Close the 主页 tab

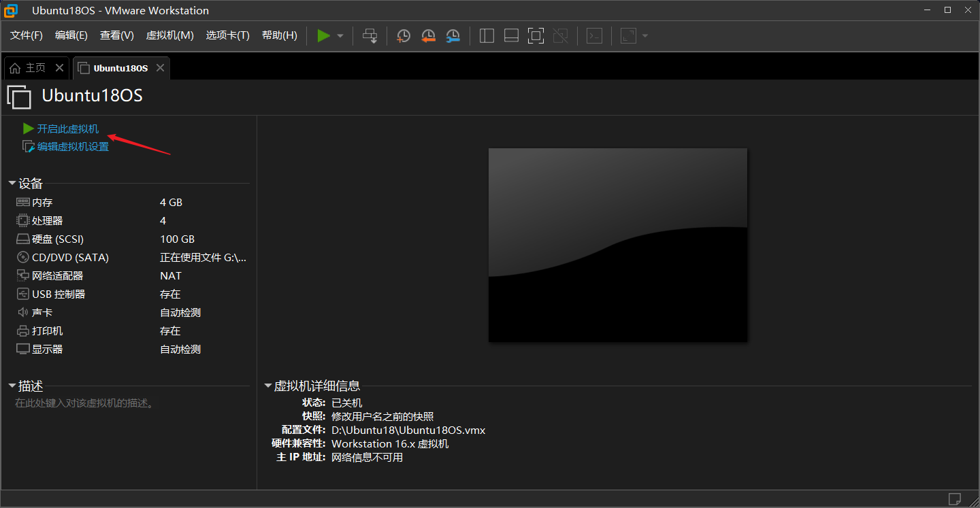tap(59, 68)
